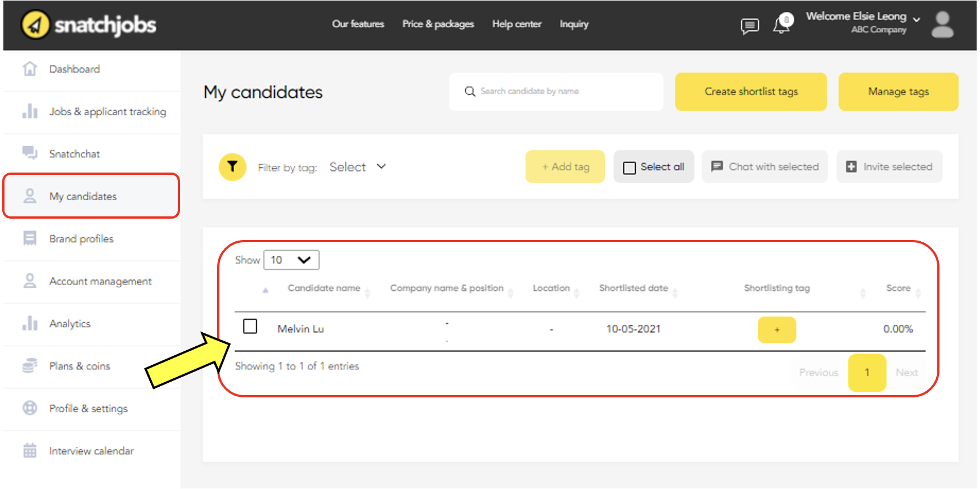
Task: Tick the checkbox for Melvin Lu
Action: (250, 327)
